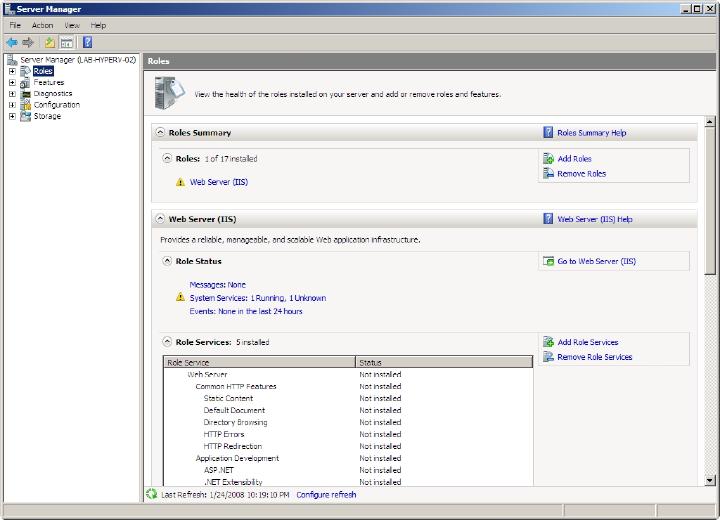Collapse the Roles: 1 of 17 installed subsection
720x520 pixels.
167,158
